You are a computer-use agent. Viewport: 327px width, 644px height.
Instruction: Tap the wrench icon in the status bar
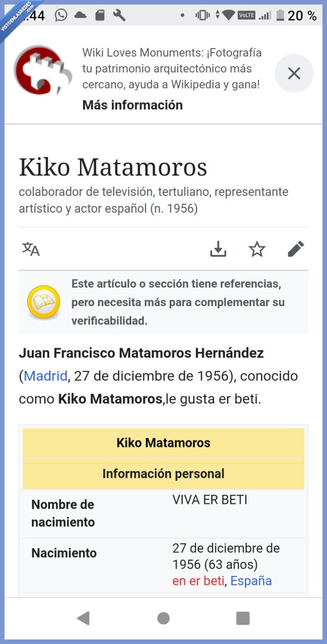coord(119,15)
